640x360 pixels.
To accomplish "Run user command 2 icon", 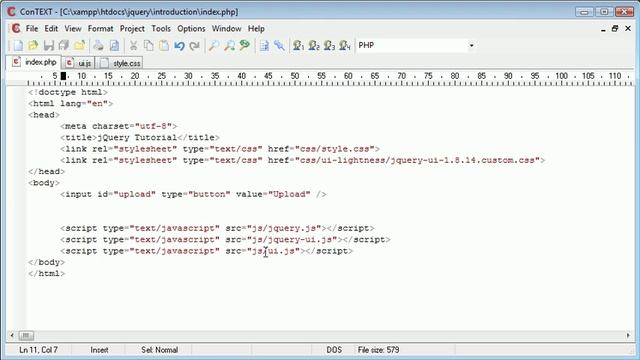I will [x=314, y=45].
